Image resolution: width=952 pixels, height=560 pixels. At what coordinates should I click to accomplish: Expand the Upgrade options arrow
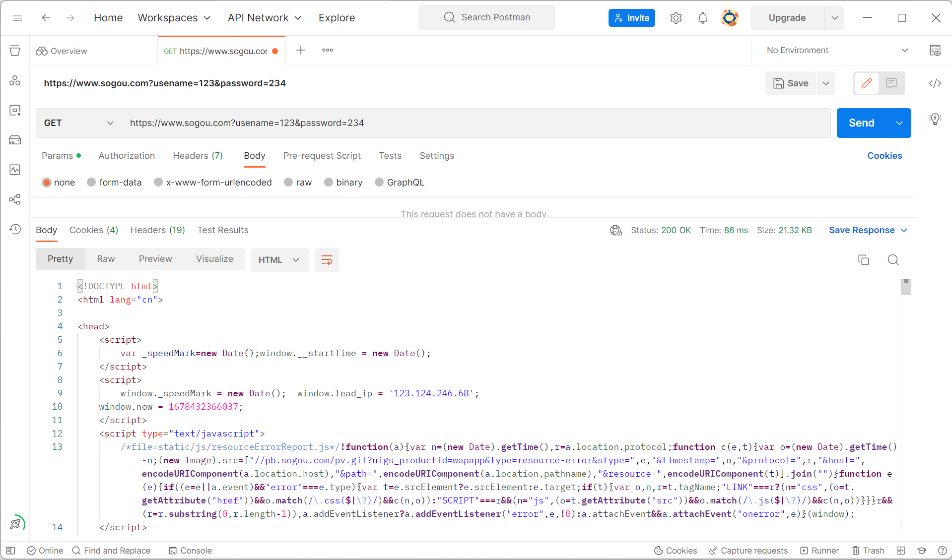pyautogui.click(x=834, y=18)
